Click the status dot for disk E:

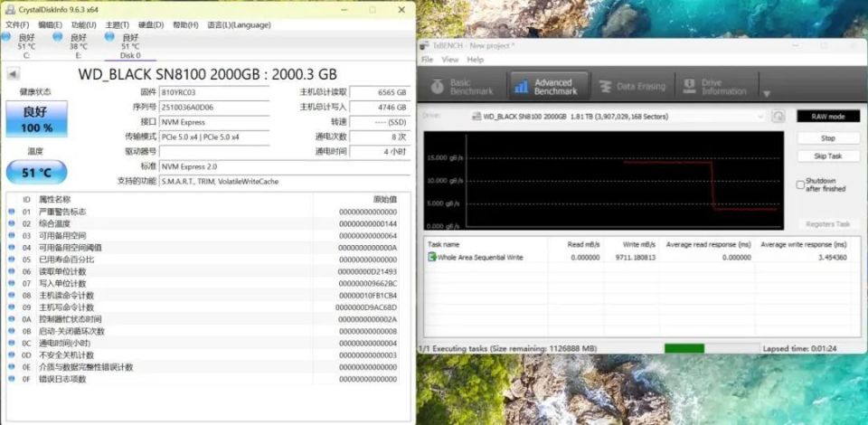(x=58, y=36)
